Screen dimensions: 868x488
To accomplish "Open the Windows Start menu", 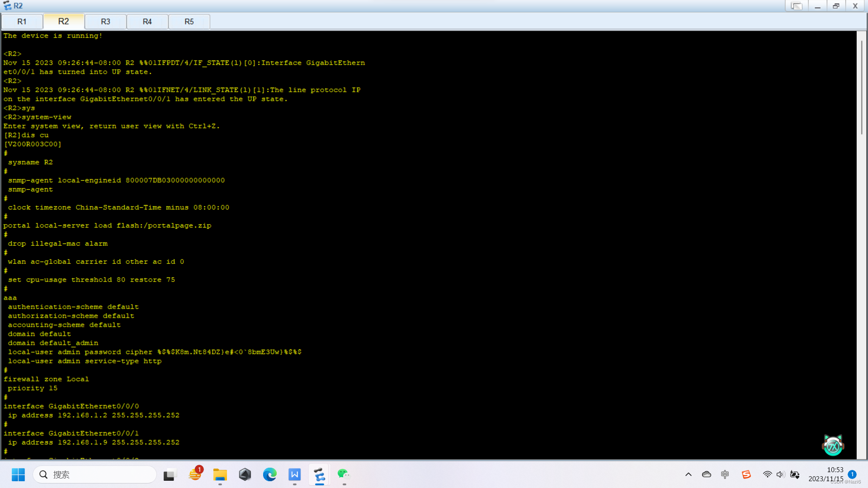I will pyautogui.click(x=19, y=474).
